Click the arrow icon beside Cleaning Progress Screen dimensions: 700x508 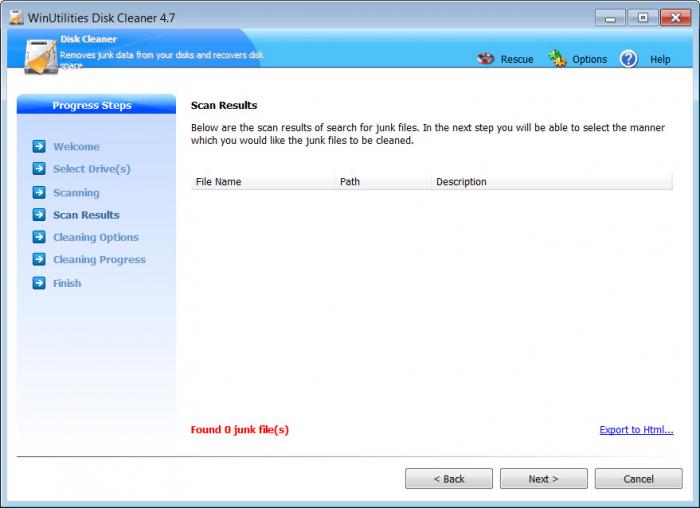click(39, 259)
